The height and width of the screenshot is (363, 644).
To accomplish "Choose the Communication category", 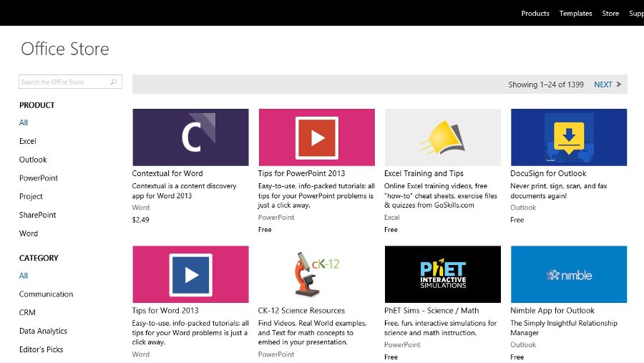I will click(46, 294).
